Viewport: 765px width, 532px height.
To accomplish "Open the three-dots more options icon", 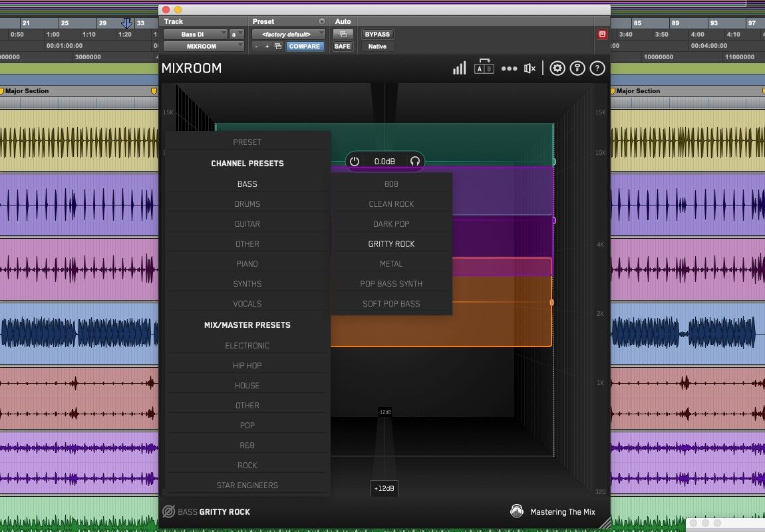I will coord(509,68).
